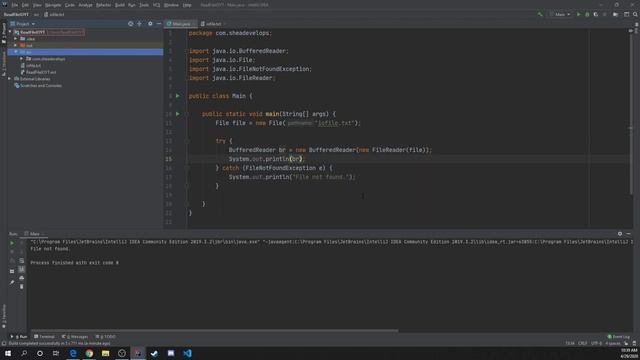Expand the out folder in project tree
The image size is (640, 360).
(x=16, y=45)
